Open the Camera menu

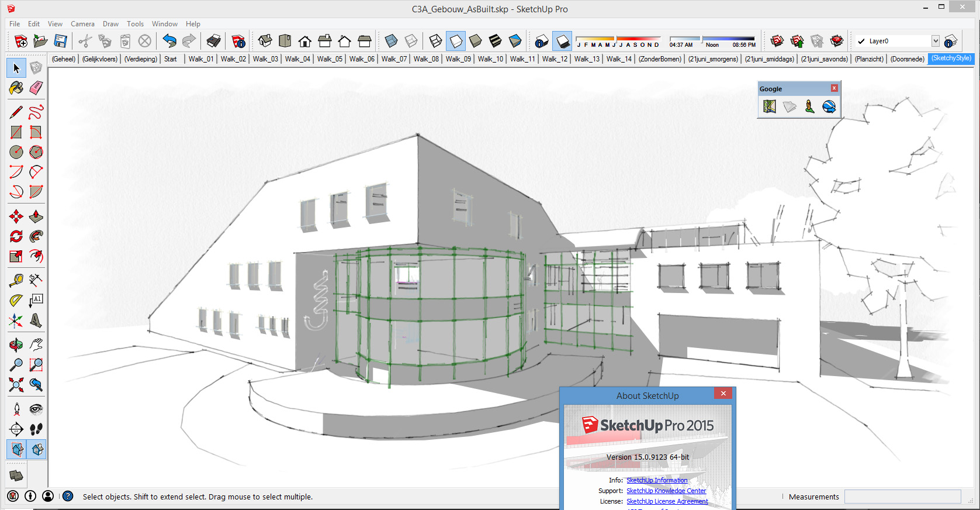(x=82, y=24)
